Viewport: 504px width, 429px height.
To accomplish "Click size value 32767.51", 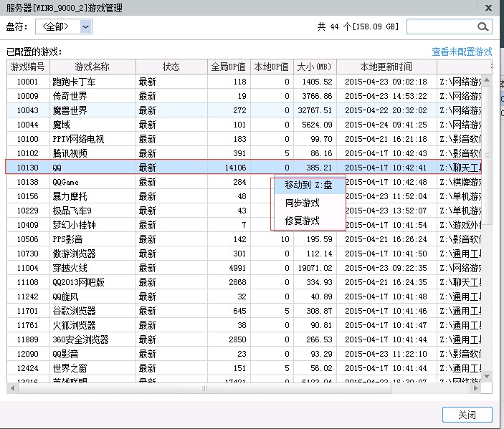I will coord(315,110).
